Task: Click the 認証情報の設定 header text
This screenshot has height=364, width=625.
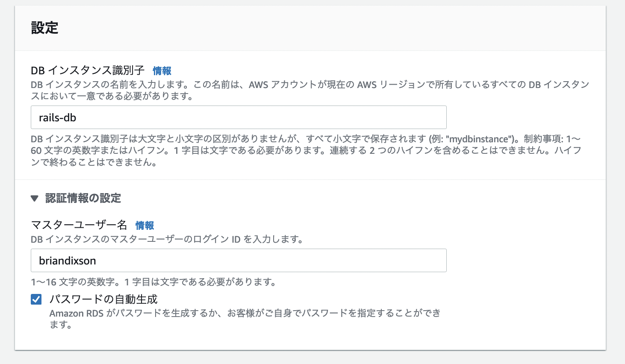Action: [x=83, y=198]
